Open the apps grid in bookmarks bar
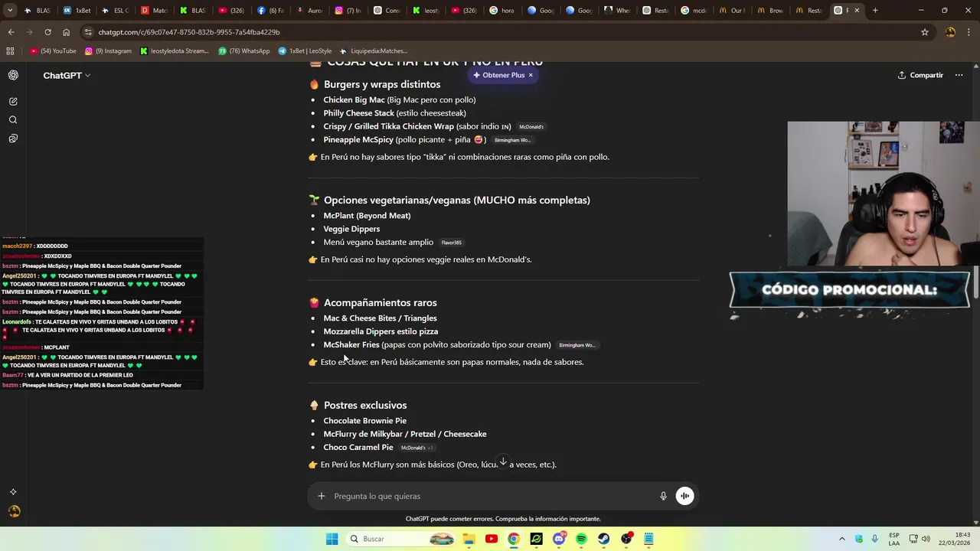 [x=10, y=51]
